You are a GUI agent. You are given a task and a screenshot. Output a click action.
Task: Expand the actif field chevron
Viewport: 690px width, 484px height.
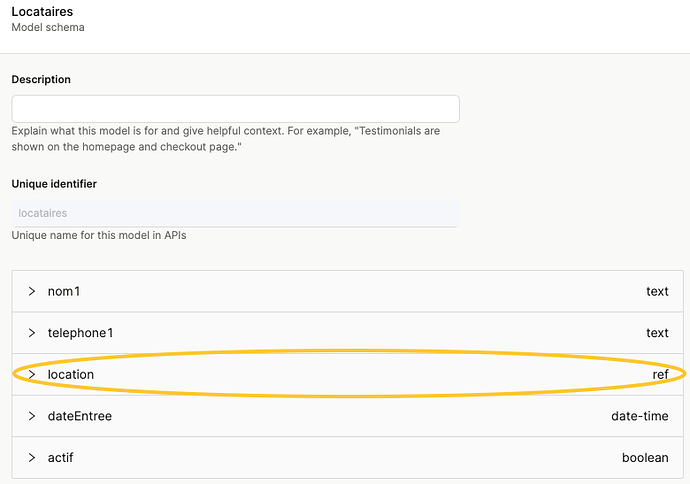(32, 458)
